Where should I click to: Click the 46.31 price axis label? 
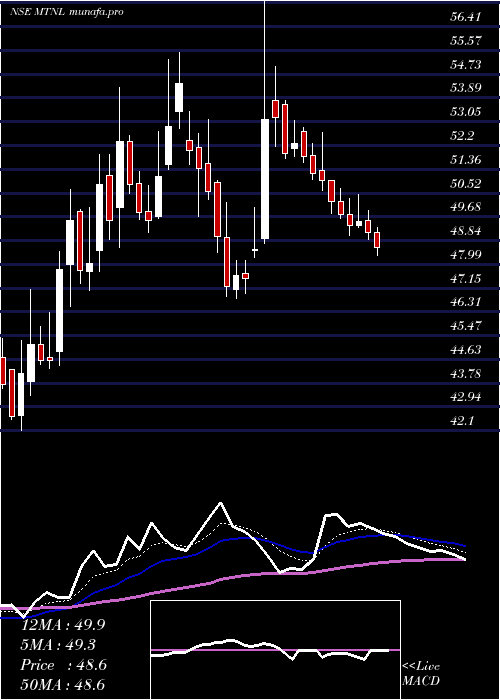(x=466, y=302)
